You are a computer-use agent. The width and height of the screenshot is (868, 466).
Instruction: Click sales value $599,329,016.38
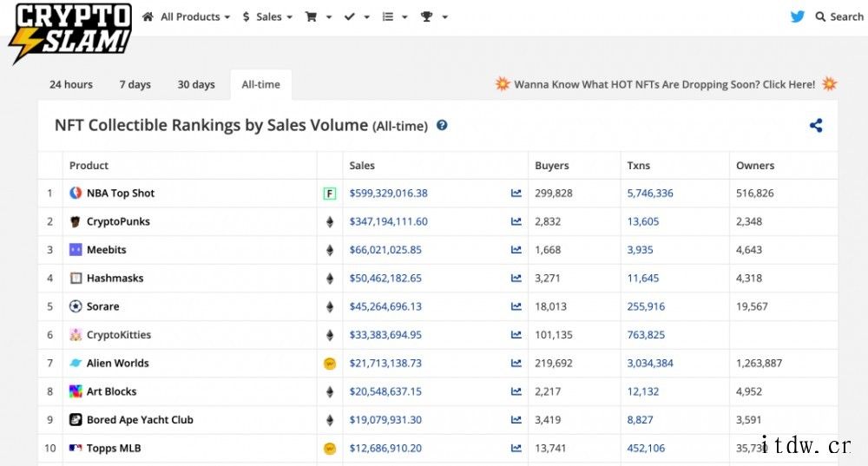click(x=389, y=194)
